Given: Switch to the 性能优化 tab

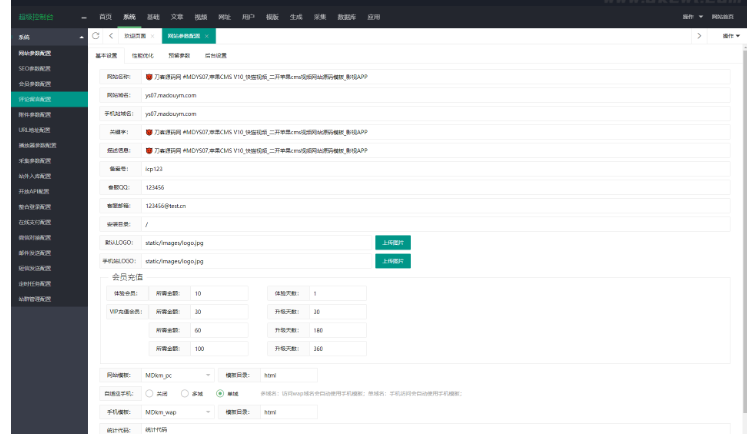Looking at the screenshot, I should point(144,56).
